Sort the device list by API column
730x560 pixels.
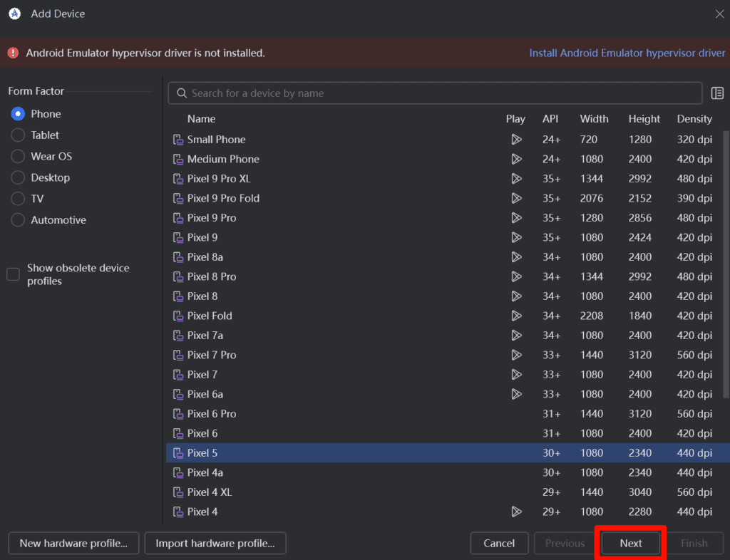[x=550, y=119]
